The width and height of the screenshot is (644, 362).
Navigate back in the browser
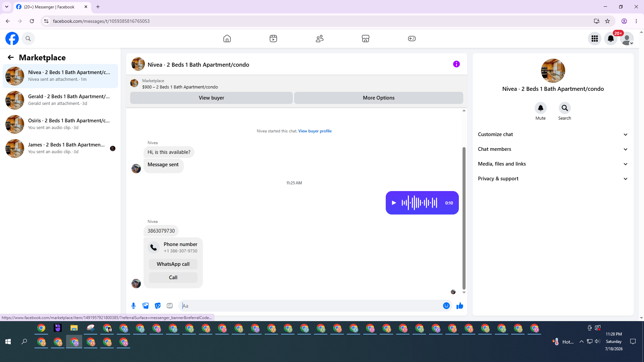point(8,21)
